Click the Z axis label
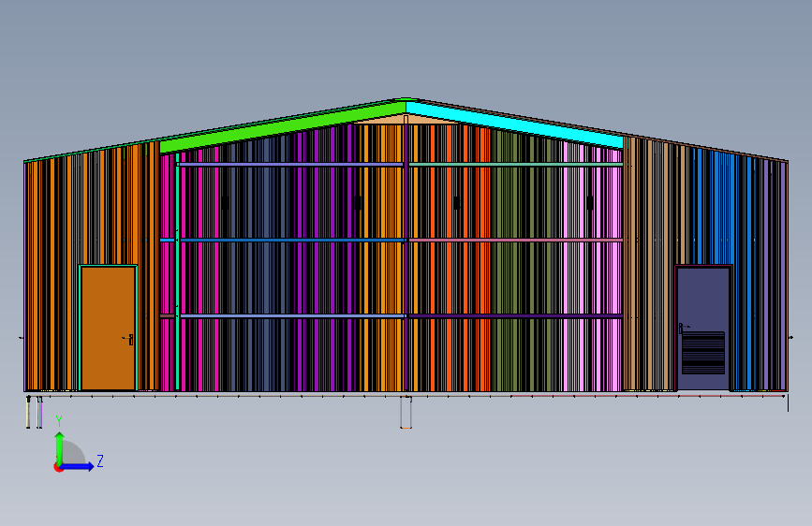This screenshot has width=812, height=526. [x=100, y=460]
